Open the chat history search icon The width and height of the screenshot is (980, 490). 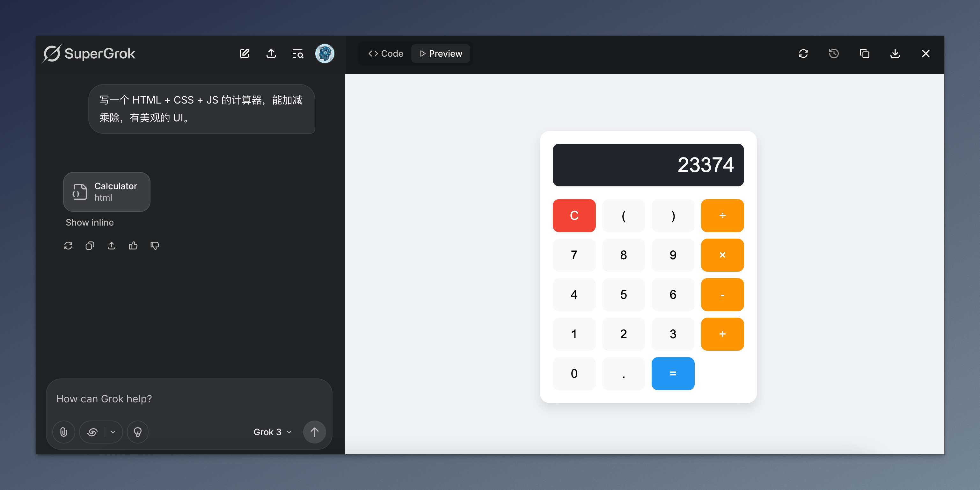coord(297,54)
